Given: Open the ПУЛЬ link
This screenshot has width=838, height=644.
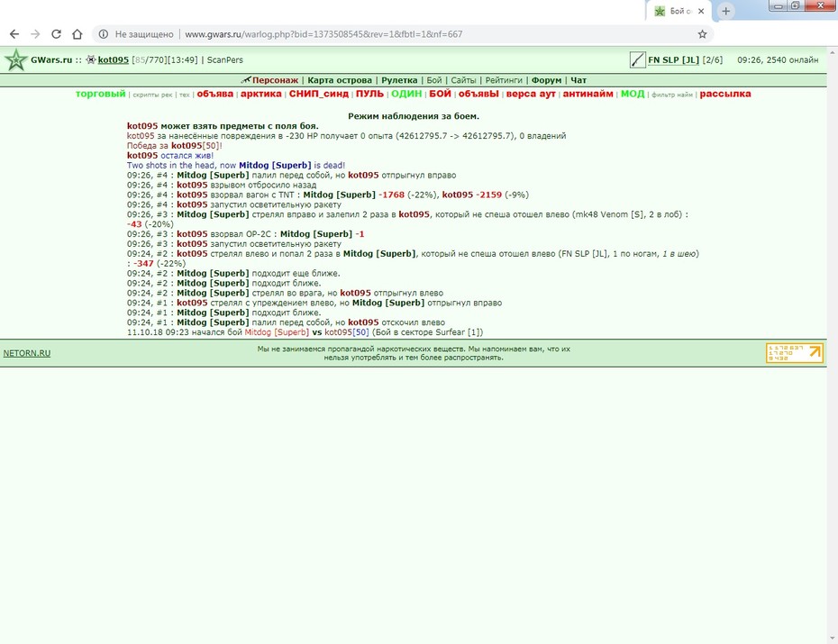Looking at the screenshot, I should 369,94.
